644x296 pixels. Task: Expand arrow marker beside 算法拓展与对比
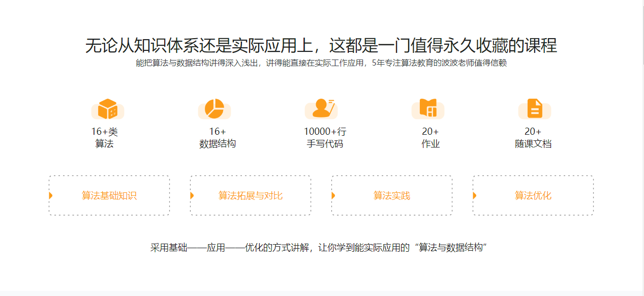(192, 196)
